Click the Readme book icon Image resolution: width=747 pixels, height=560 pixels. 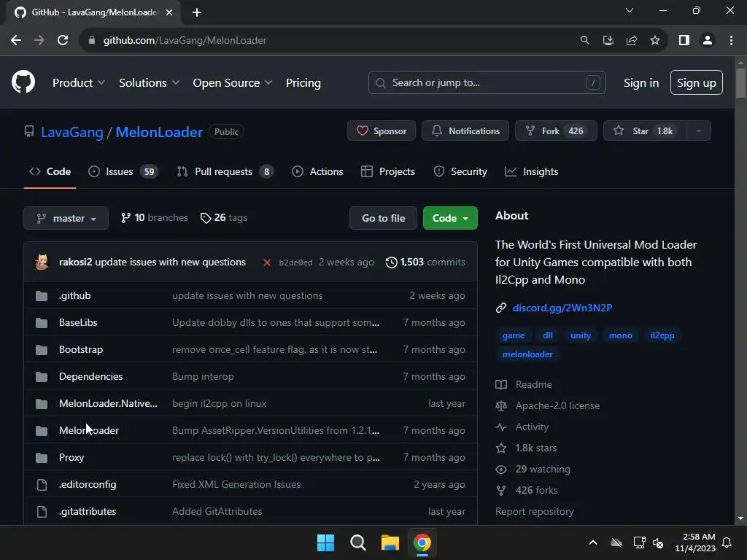[500, 384]
